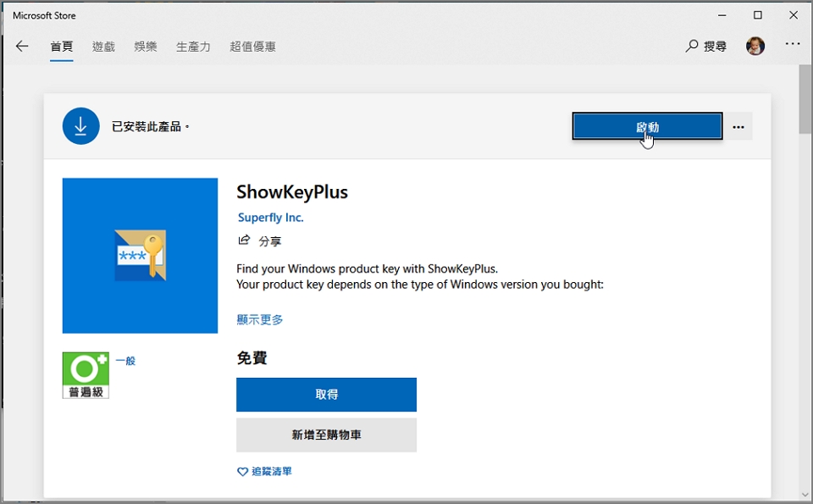This screenshot has height=504, width=813.
Task: Switch to the 生產力 tab
Action: click(x=193, y=47)
